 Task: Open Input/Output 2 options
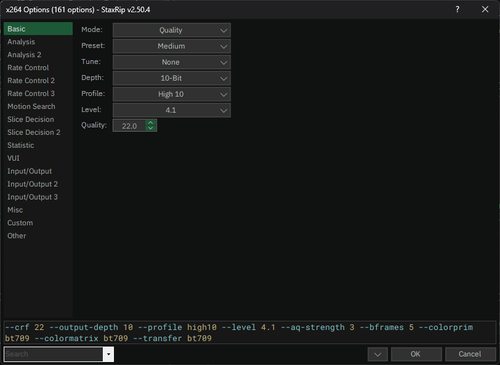click(38, 184)
